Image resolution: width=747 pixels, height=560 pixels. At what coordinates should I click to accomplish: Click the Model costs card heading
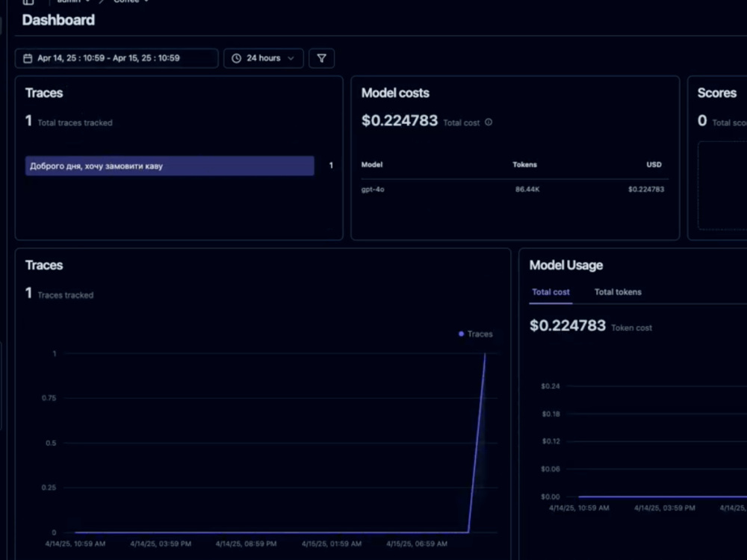[x=395, y=93]
